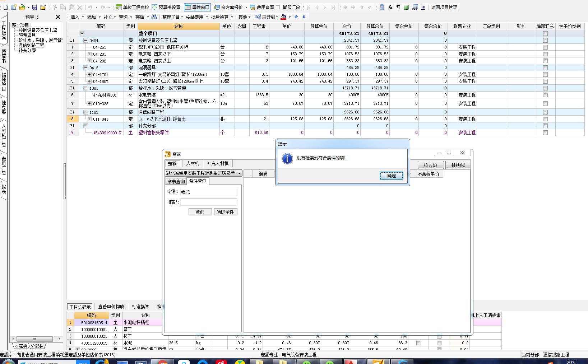Screen dimensions: 588x364
Task: Close the 预算书 side panel with X
Action: [58, 17]
